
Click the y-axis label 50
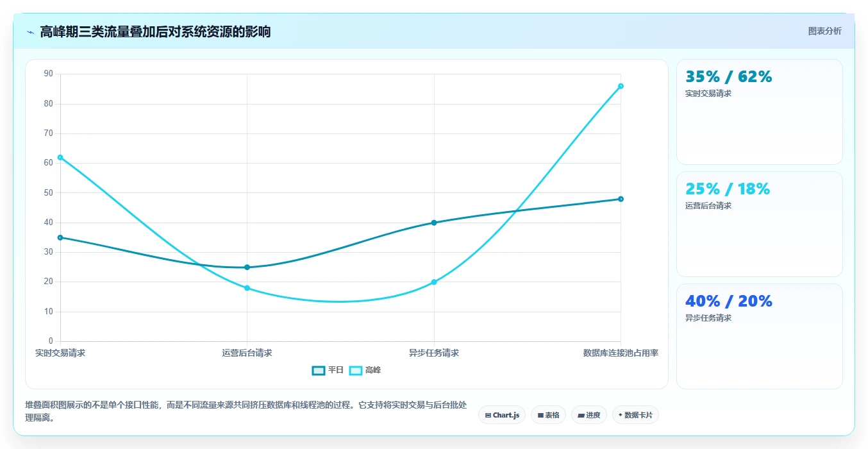tap(49, 192)
